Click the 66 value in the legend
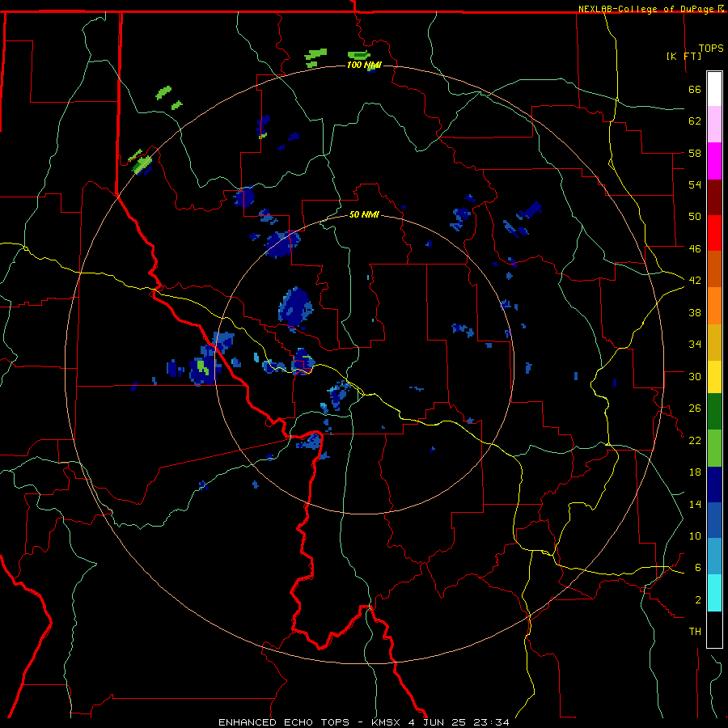The width and height of the screenshot is (728, 728). [x=695, y=90]
